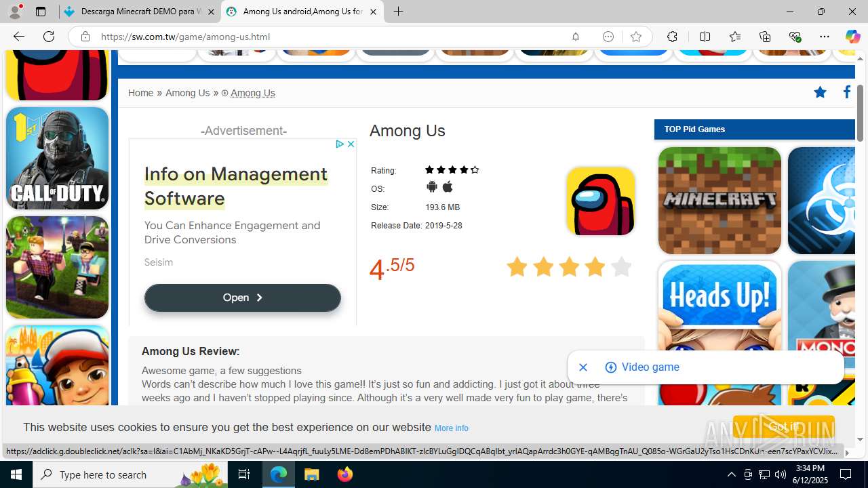Open Info on Management Software ad headline

click(235, 186)
